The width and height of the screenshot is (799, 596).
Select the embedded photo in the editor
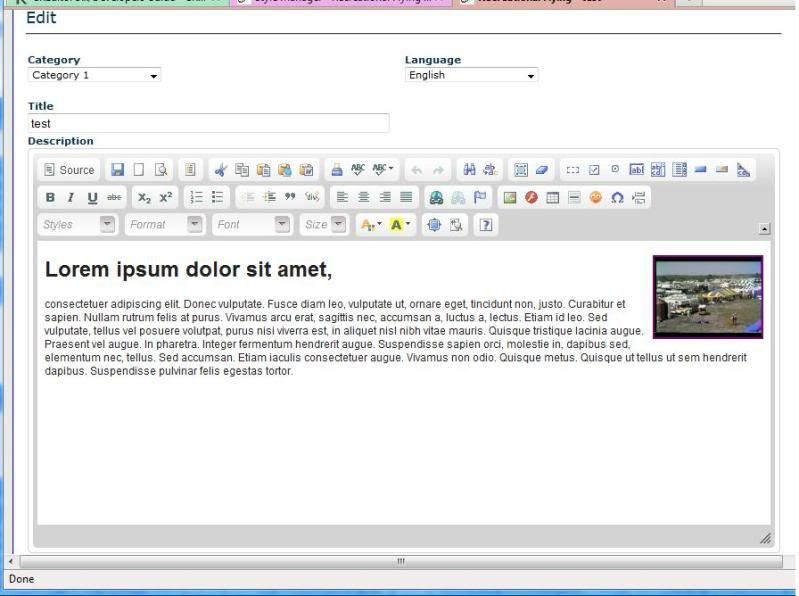click(x=707, y=297)
